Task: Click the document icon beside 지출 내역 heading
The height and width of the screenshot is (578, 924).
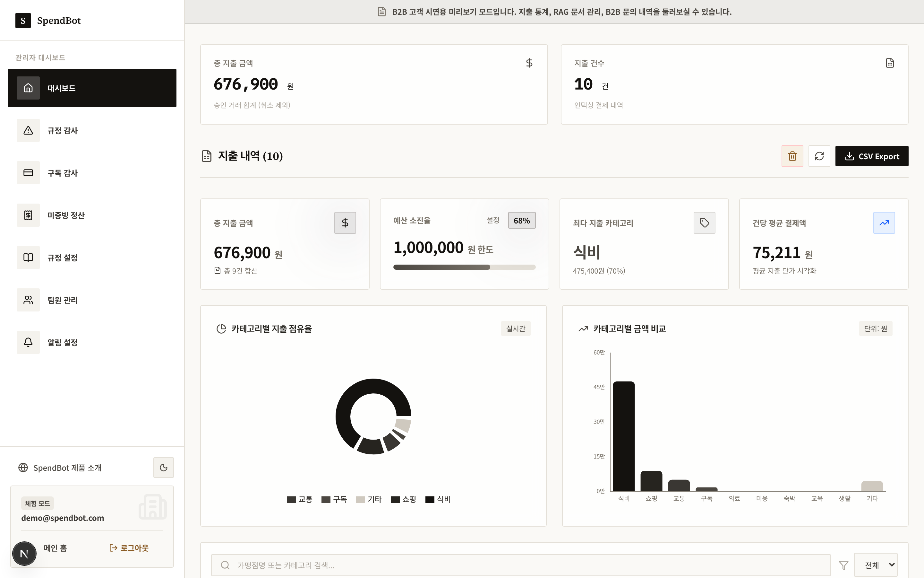Action: point(207,156)
